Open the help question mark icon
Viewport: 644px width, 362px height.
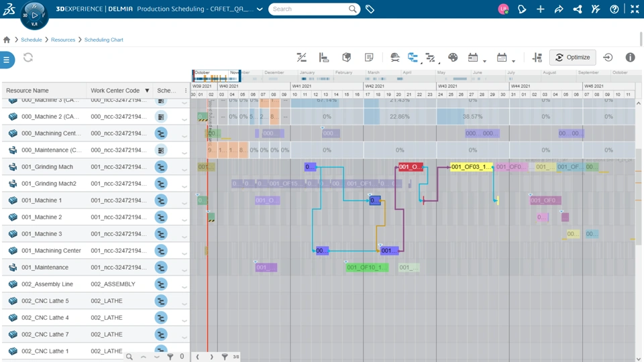coord(614,9)
